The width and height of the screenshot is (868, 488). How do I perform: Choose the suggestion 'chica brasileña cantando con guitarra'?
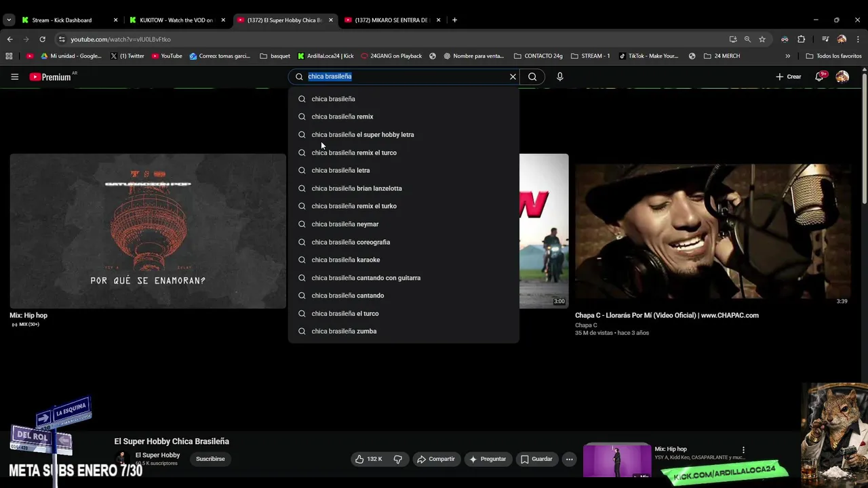click(x=403, y=278)
